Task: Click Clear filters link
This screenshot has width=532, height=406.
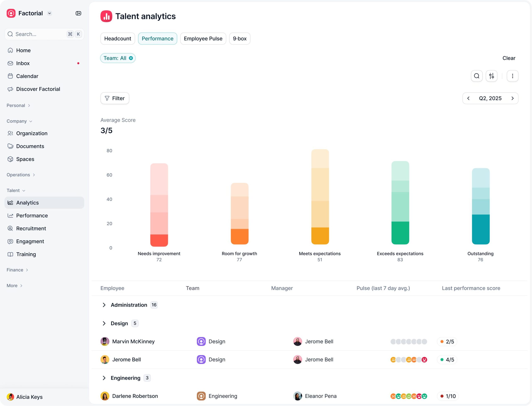Action: click(509, 58)
